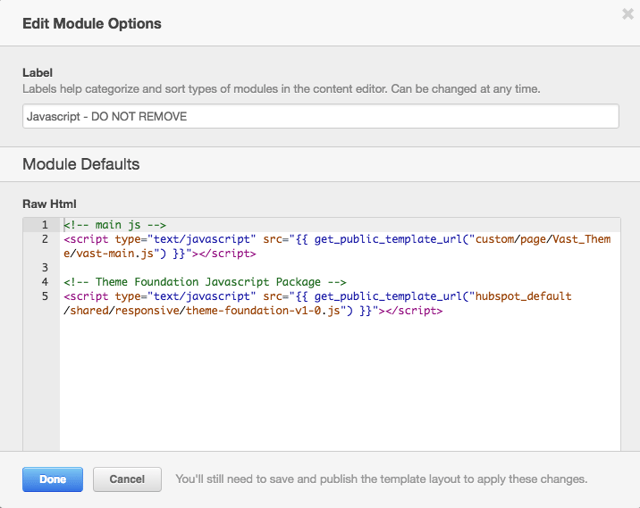Click line number 2 in gutter

(44, 239)
